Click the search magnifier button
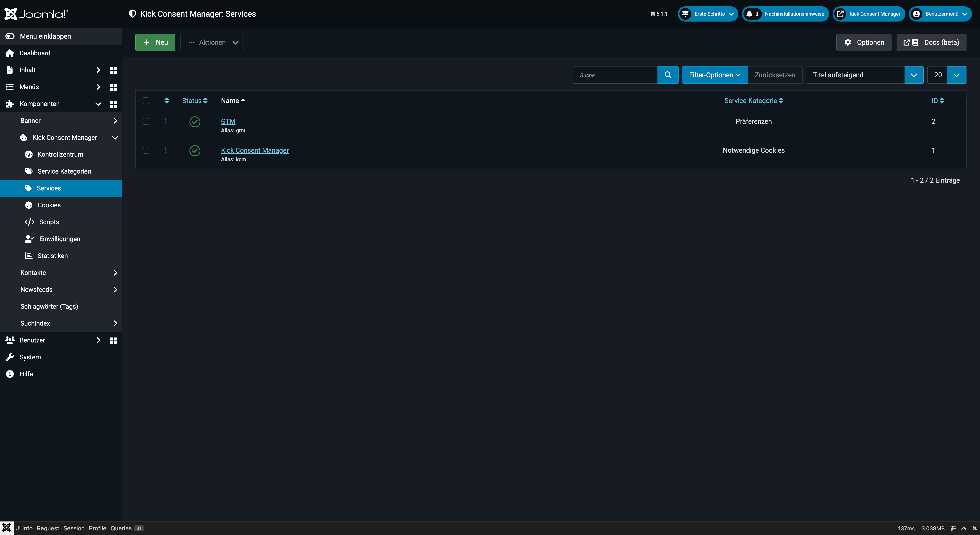The height and width of the screenshot is (535, 980). coord(668,75)
